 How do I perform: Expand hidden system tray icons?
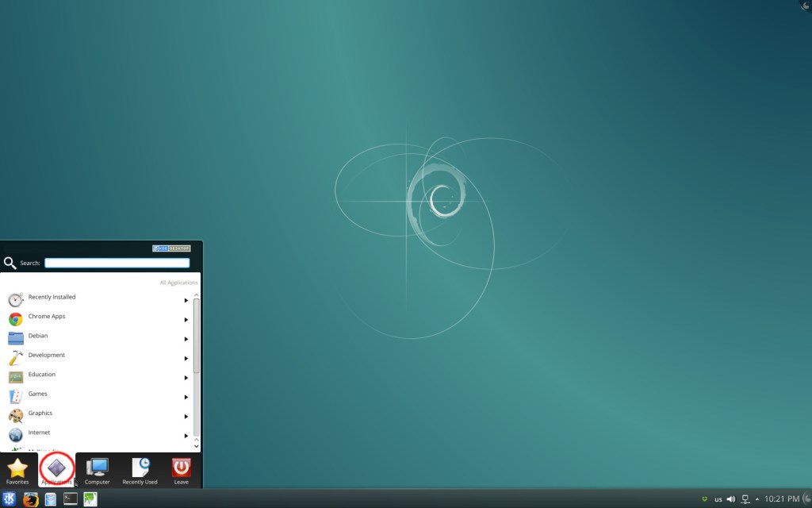pyautogui.click(x=757, y=499)
